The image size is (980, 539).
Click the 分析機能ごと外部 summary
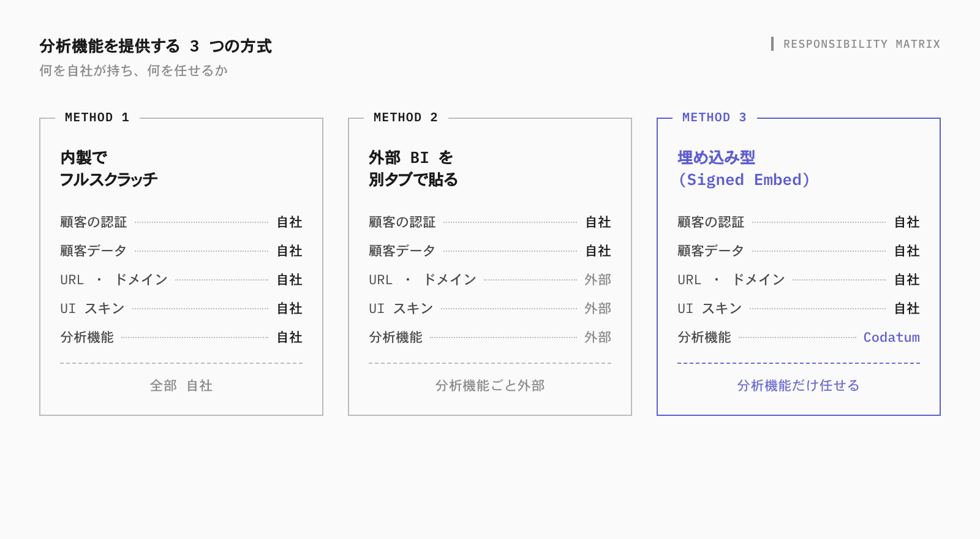490,385
